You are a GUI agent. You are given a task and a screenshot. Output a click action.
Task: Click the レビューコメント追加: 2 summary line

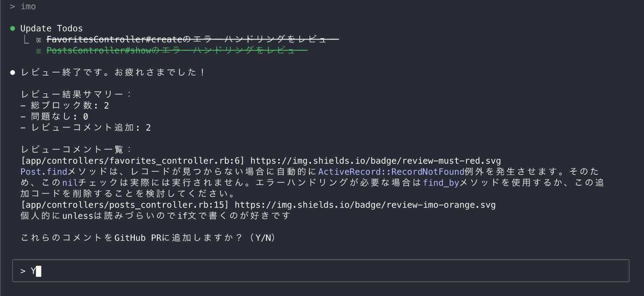tap(86, 128)
